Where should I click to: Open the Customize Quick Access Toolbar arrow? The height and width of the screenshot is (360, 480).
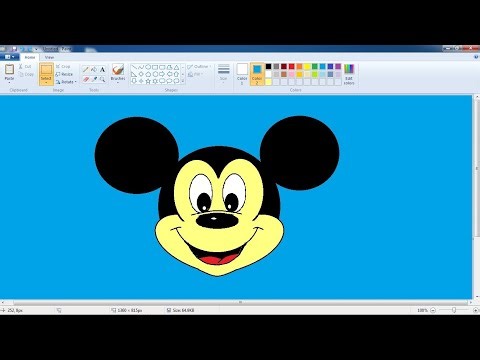[x=36, y=49]
